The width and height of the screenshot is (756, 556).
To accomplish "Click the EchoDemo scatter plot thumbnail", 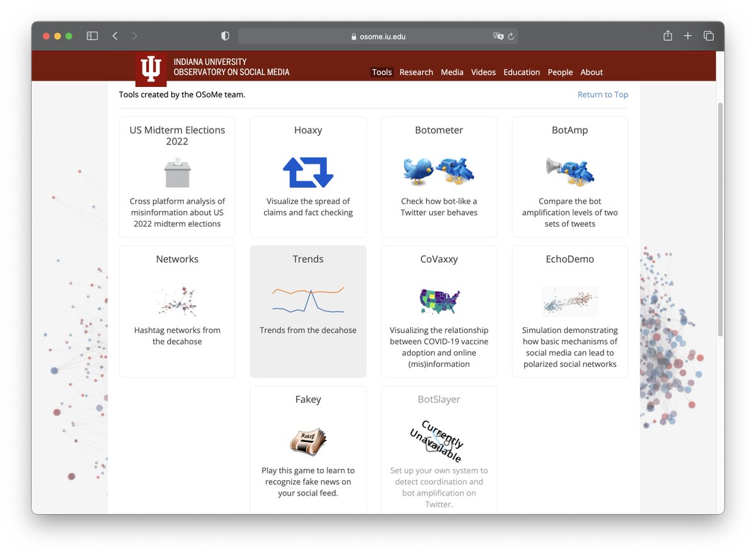I will tap(570, 301).
